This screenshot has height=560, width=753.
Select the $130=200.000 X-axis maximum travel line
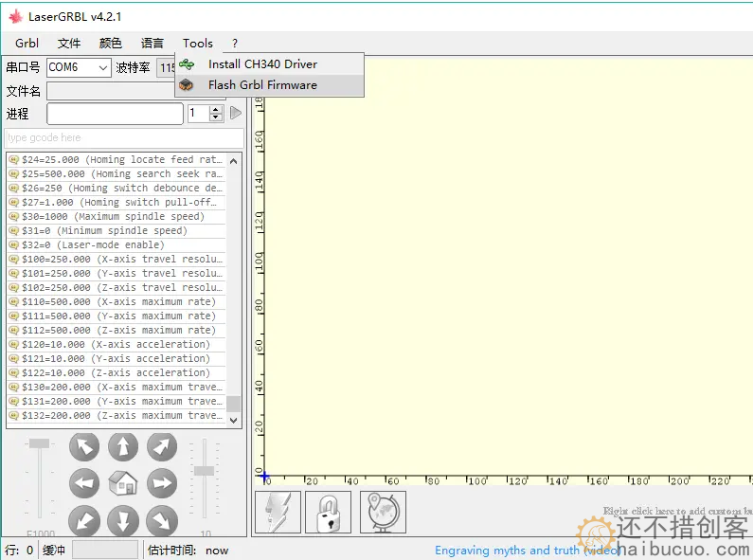(117, 388)
